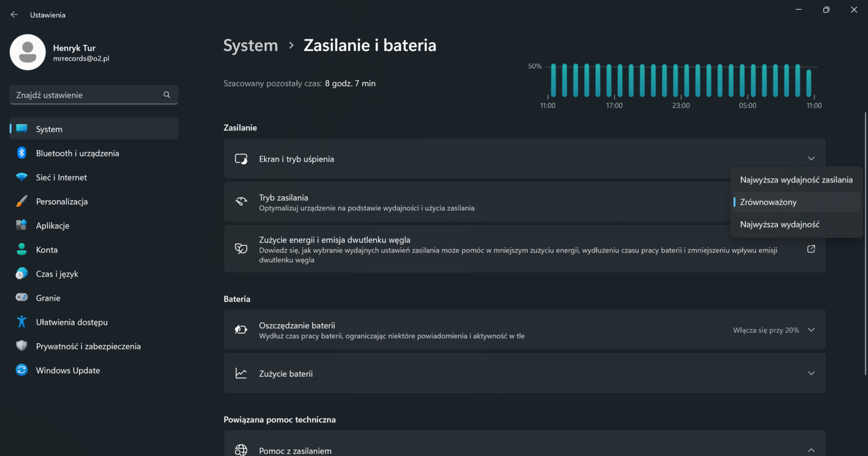868x456 pixels.
Task: Click the energy leaf-heart icon
Action: (x=241, y=249)
